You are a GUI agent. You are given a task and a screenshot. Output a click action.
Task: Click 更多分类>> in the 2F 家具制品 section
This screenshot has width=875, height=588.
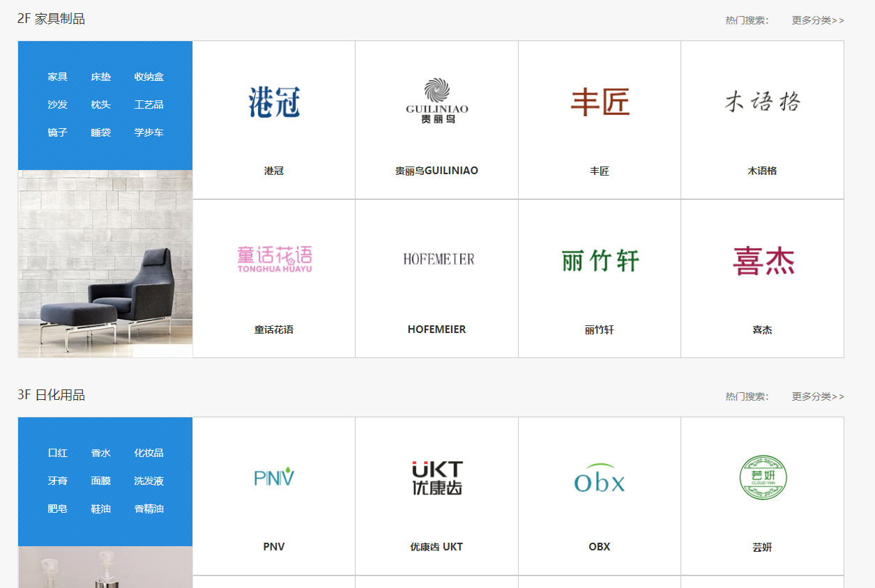pyautogui.click(x=818, y=20)
